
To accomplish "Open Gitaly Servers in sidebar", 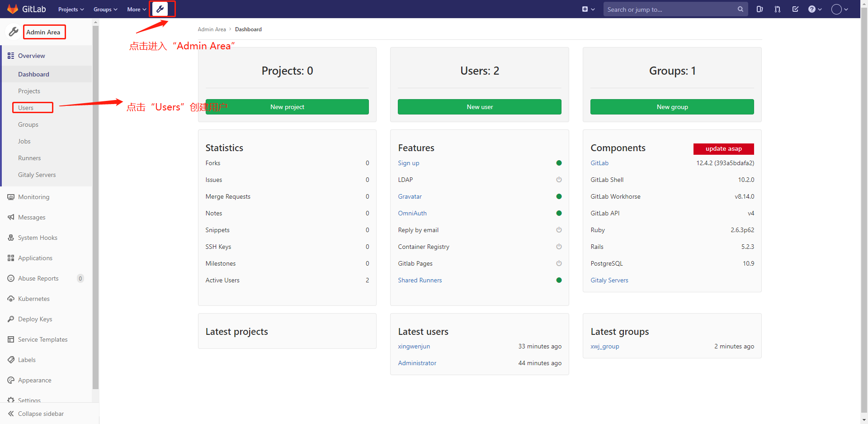I will [47, 175].
